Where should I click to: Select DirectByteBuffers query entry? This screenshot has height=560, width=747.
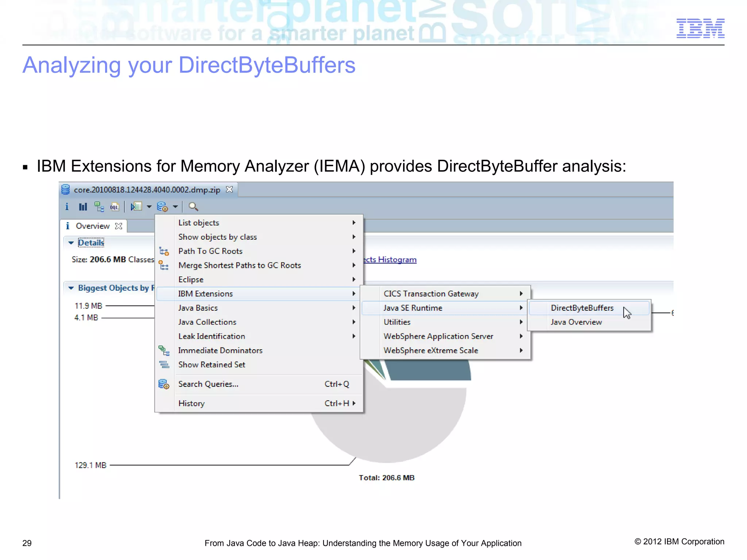pos(589,308)
